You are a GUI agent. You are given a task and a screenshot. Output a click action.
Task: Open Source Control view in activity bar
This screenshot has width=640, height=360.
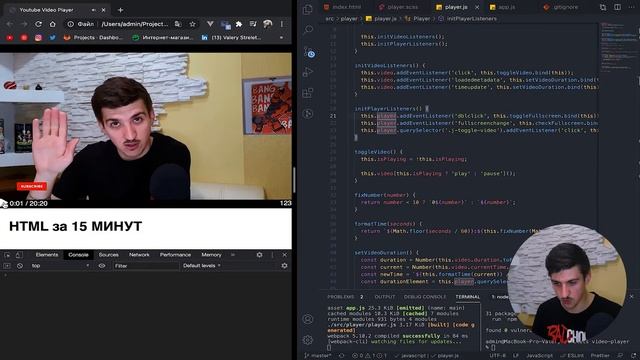309,52
